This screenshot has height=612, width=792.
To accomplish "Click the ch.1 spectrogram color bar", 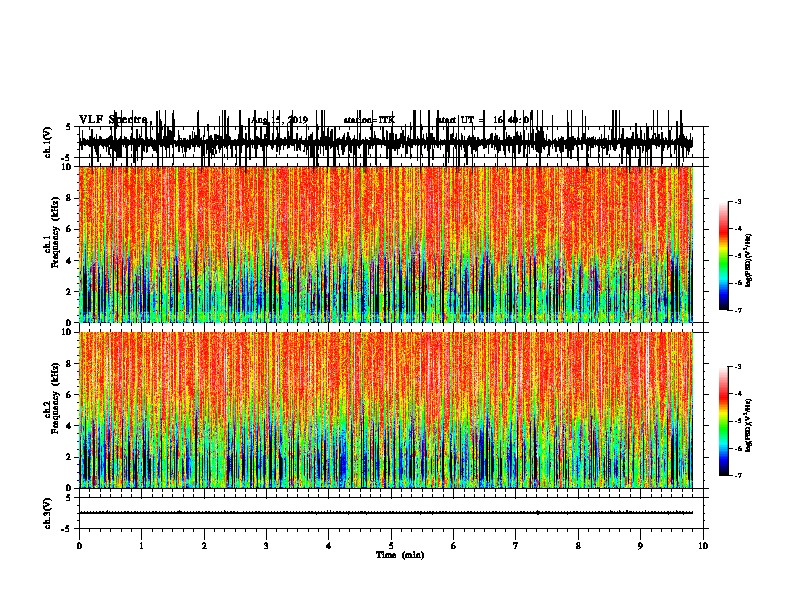I will (723, 256).
